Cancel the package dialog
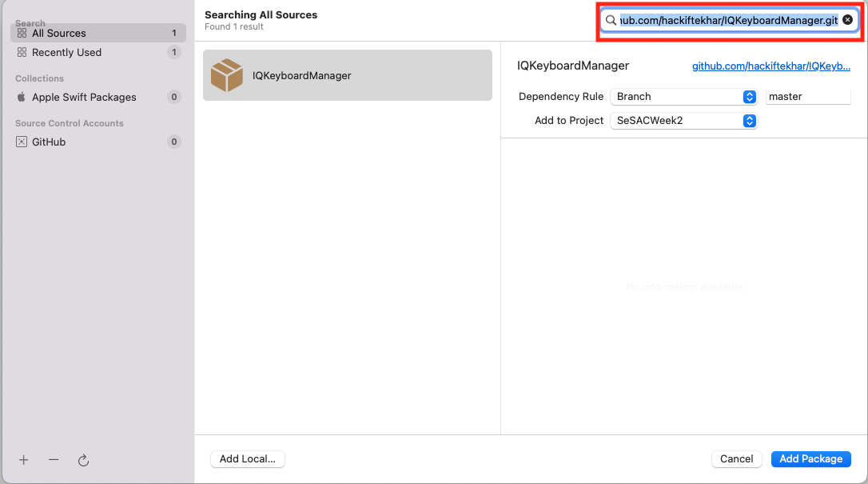 click(737, 459)
